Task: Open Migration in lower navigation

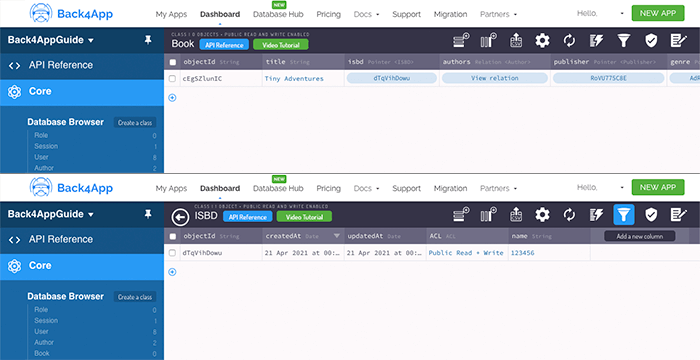Action: click(x=450, y=188)
